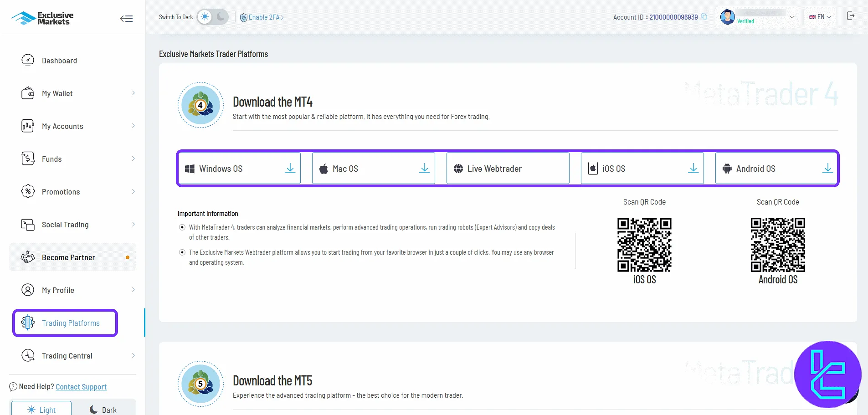Image resolution: width=868 pixels, height=415 pixels.
Task: Click the Android OS download arrow
Action: click(x=827, y=169)
